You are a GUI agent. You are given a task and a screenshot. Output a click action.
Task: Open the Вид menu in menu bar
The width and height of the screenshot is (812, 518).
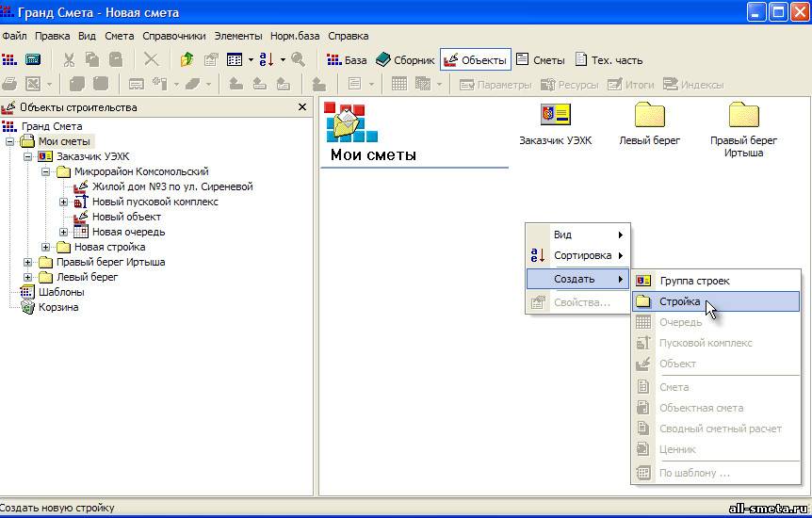coord(87,36)
